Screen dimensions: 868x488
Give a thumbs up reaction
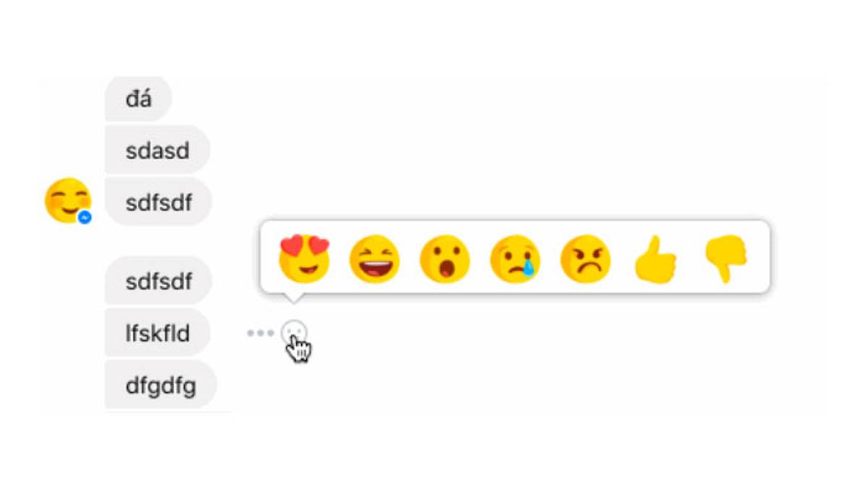click(x=655, y=258)
